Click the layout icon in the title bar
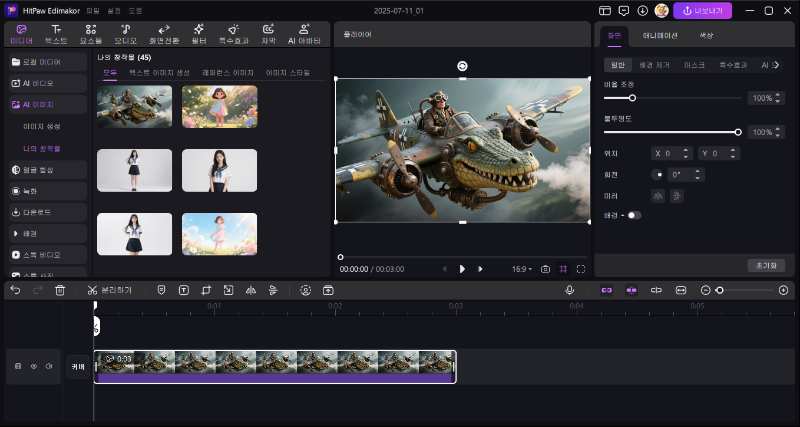Viewport: 800px width, 427px height. [x=605, y=11]
